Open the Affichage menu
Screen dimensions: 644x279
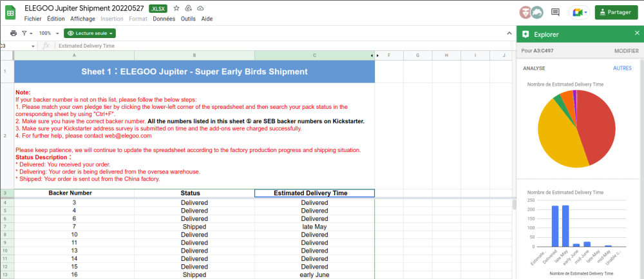82,19
